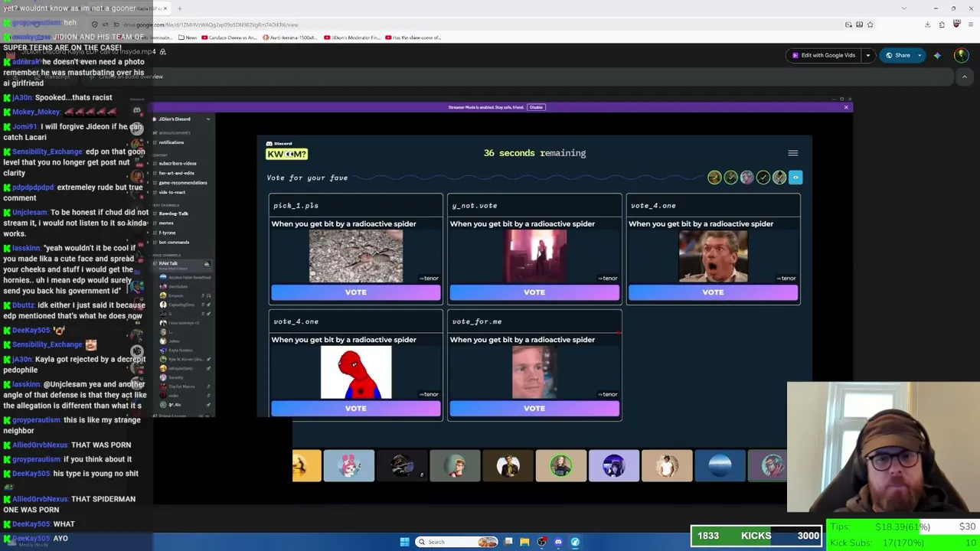Click the Share button

898,55
